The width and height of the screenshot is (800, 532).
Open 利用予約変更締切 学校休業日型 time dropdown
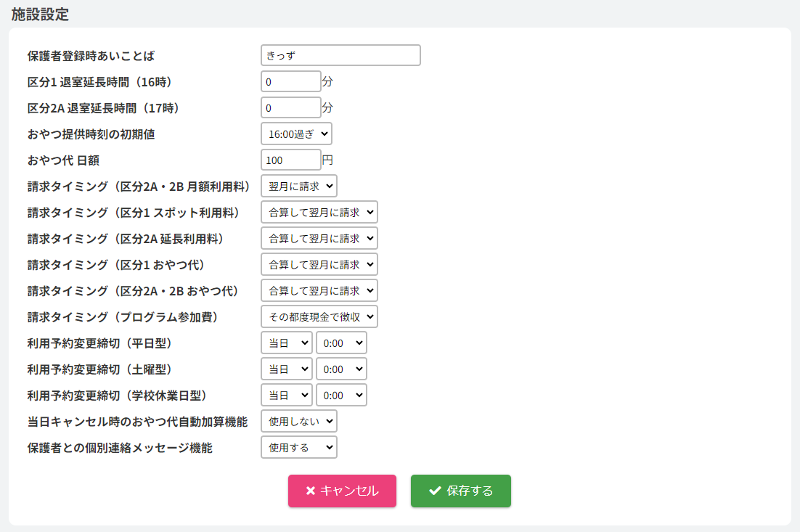pos(341,395)
